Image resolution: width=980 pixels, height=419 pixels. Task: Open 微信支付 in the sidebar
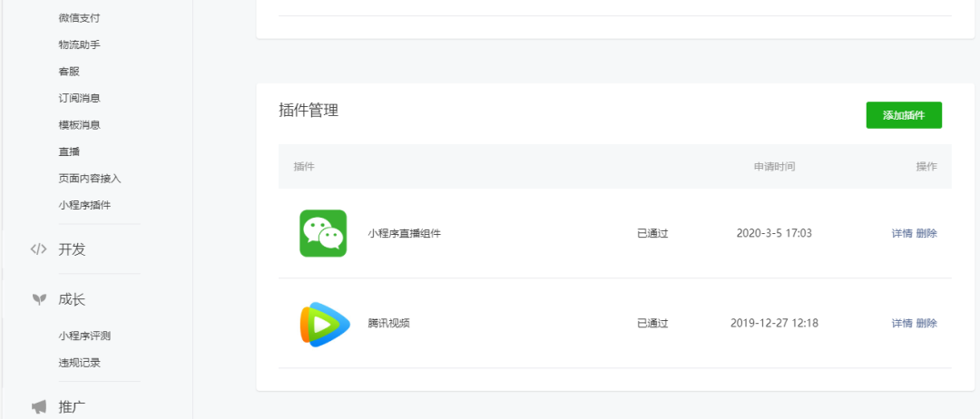pyautogui.click(x=79, y=18)
